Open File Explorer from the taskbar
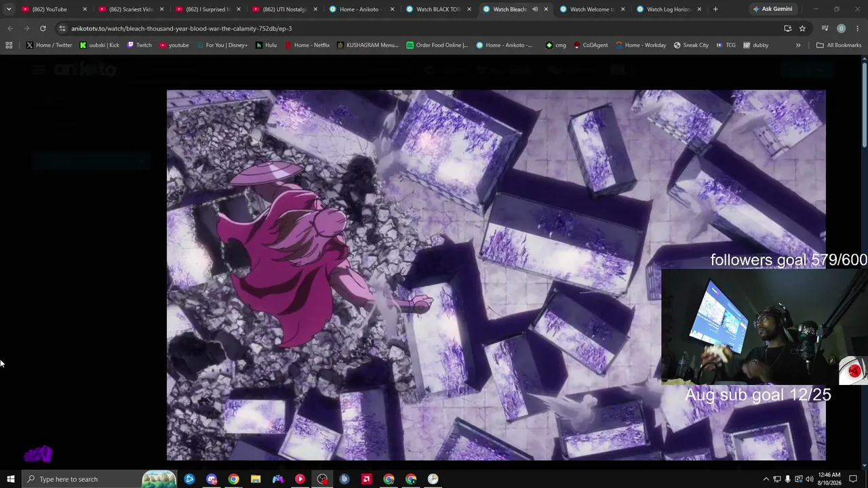 pyautogui.click(x=256, y=479)
